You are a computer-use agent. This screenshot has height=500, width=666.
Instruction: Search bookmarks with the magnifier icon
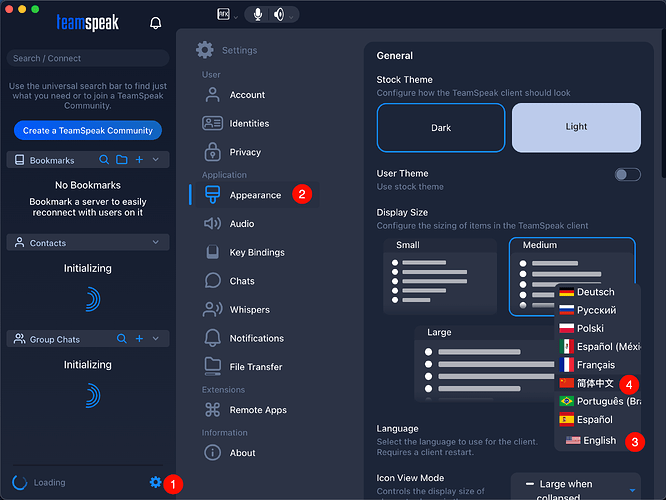coord(104,160)
